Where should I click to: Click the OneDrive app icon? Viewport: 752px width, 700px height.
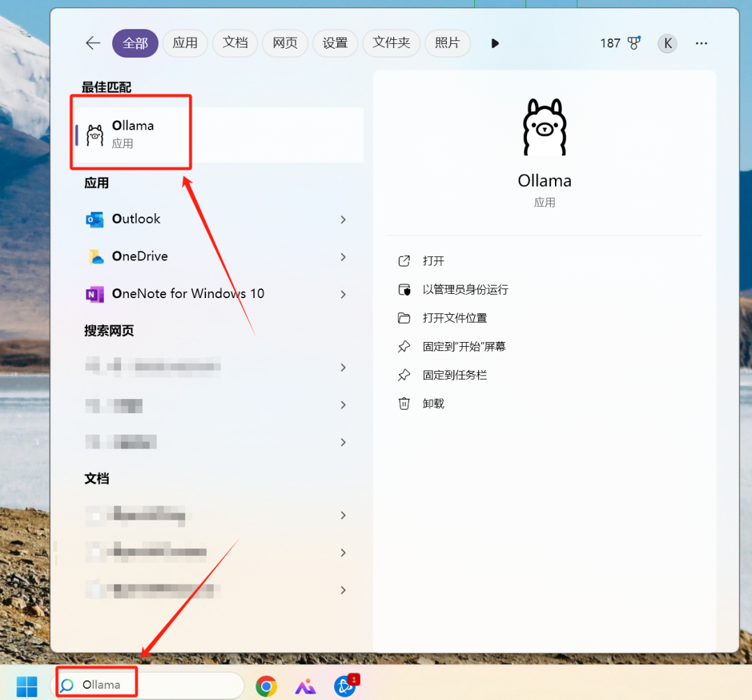[x=95, y=257]
